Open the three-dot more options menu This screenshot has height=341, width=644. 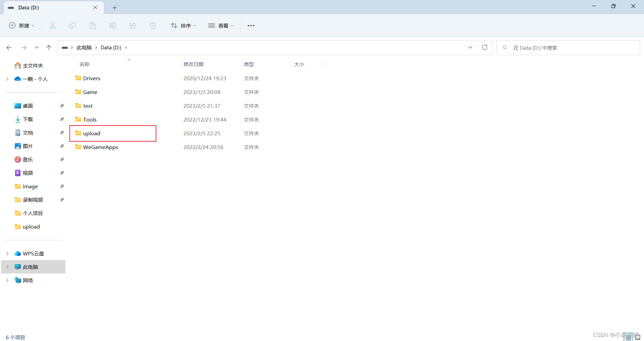[x=251, y=26]
